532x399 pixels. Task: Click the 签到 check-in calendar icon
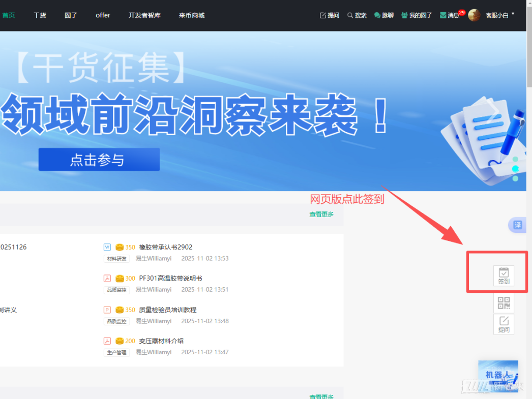point(504,275)
